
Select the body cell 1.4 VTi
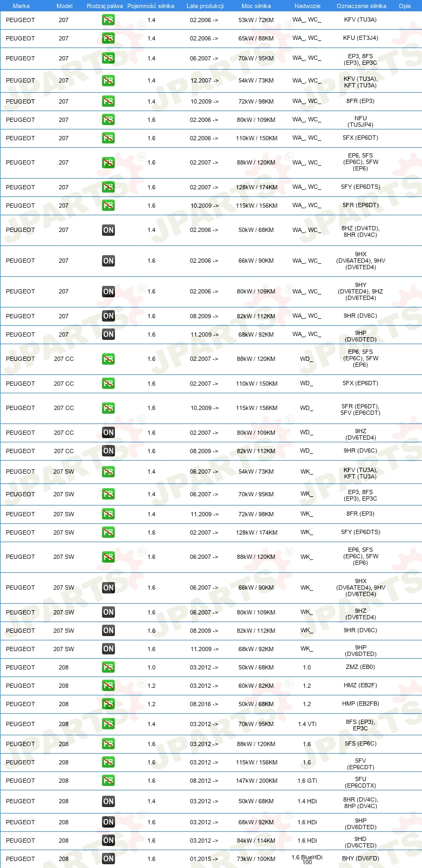coord(307,724)
